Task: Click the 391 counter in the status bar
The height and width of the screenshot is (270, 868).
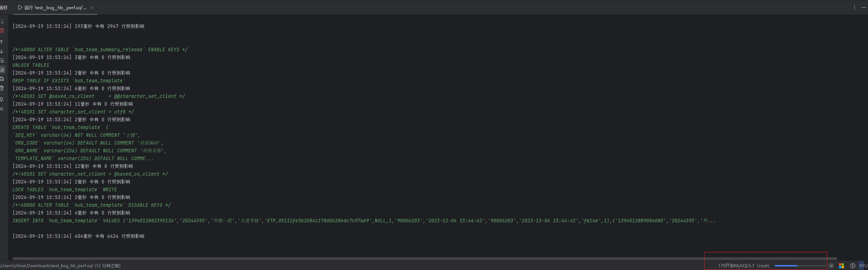Action: coord(863,266)
